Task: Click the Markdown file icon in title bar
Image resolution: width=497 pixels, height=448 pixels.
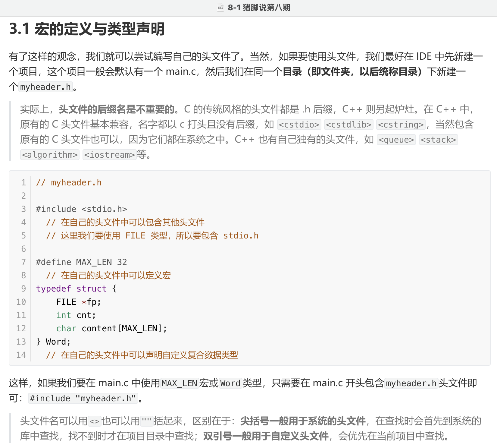Action: coord(220,8)
